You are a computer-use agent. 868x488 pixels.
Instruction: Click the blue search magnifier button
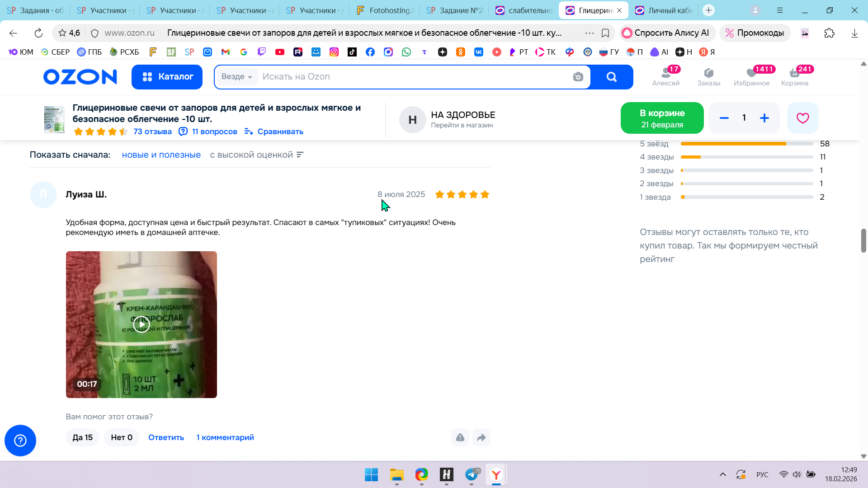coord(611,77)
